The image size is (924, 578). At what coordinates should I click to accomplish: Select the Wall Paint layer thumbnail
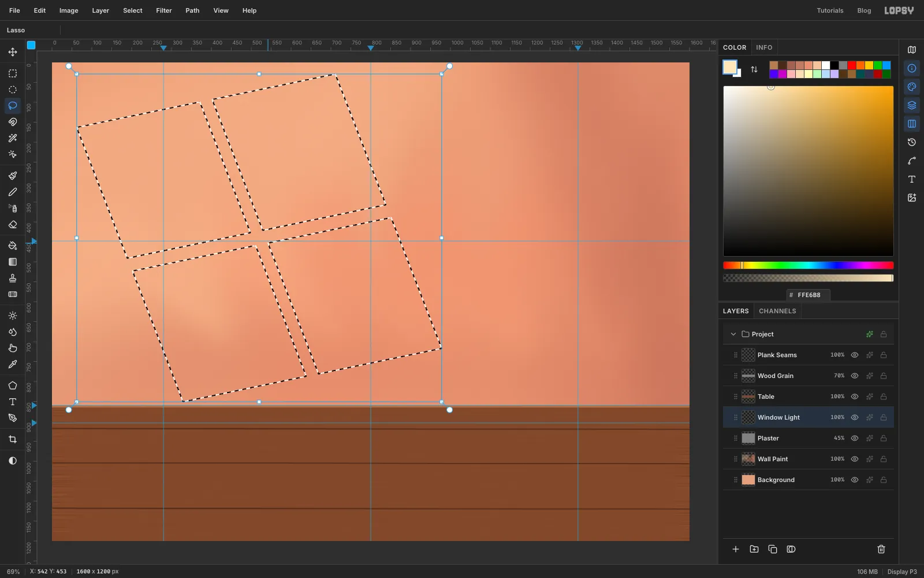pos(748,459)
